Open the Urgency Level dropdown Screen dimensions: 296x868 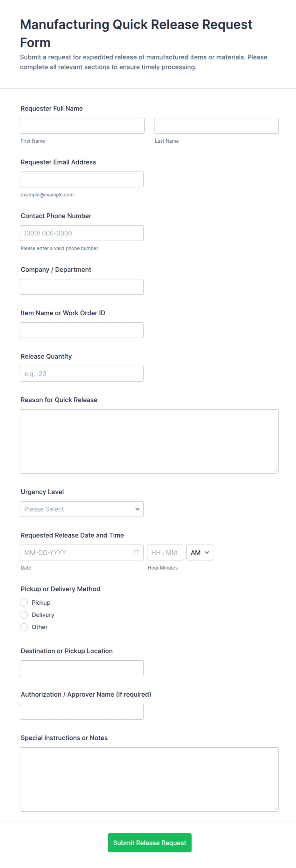[81, 509]
